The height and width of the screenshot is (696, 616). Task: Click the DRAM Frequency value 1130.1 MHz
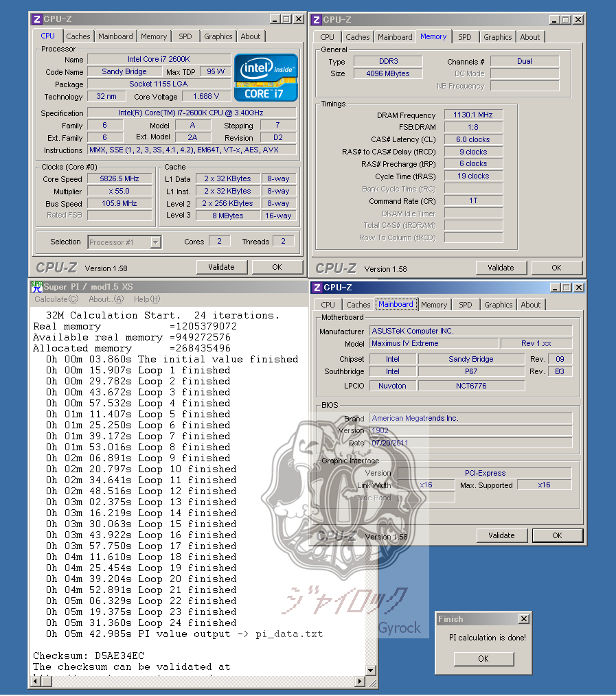tap(473, 115)
